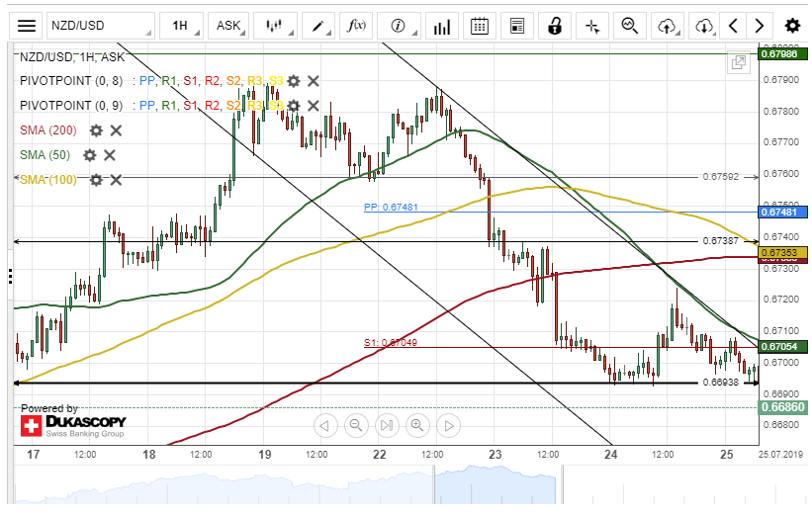This screenshot has height=517, width=812.
Task: Open the f(x) indicators menu
Action: point(356,26)
